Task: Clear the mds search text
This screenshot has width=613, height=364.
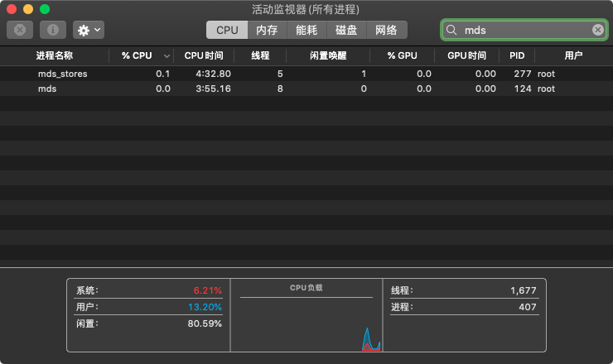Action: tap(598, 30)
